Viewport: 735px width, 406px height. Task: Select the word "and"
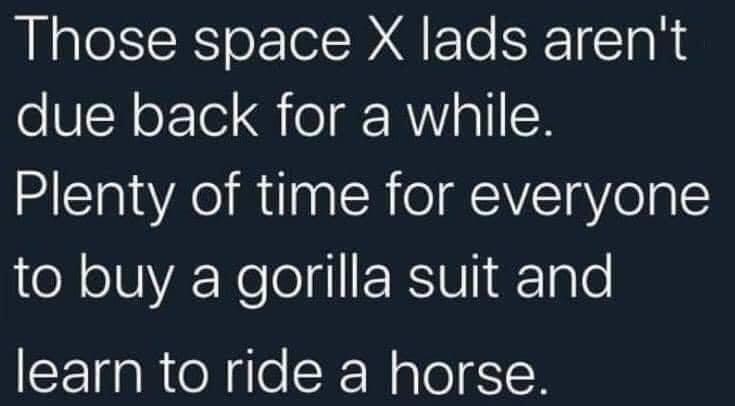click(x=564, y=275)
